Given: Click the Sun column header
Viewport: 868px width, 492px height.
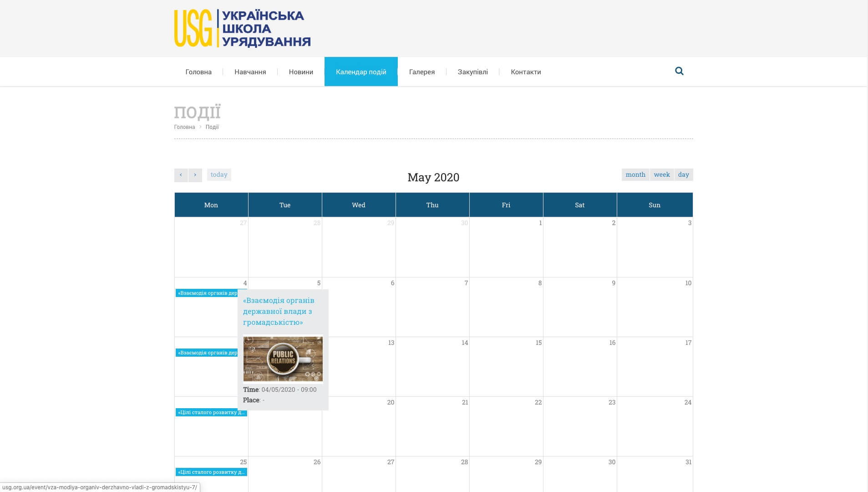Looking at the screenshot, I should pyautogui.click(x=655, y=205).
